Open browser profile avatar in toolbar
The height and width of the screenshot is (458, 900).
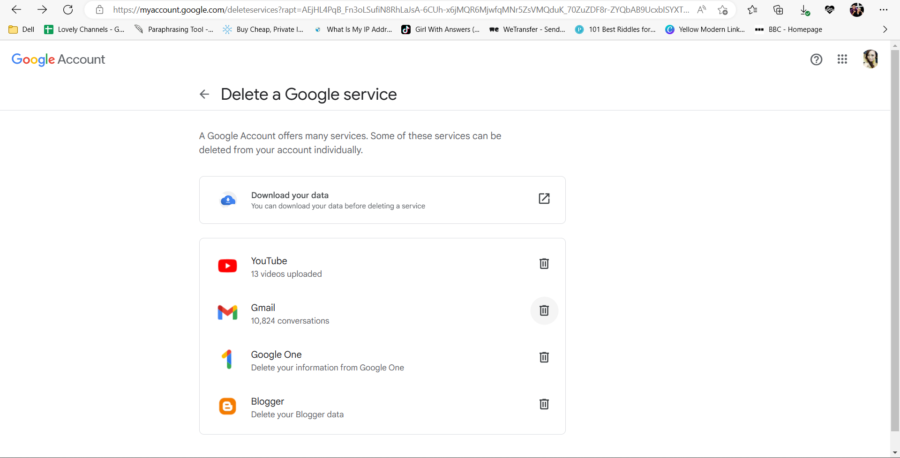click(856, 10)
